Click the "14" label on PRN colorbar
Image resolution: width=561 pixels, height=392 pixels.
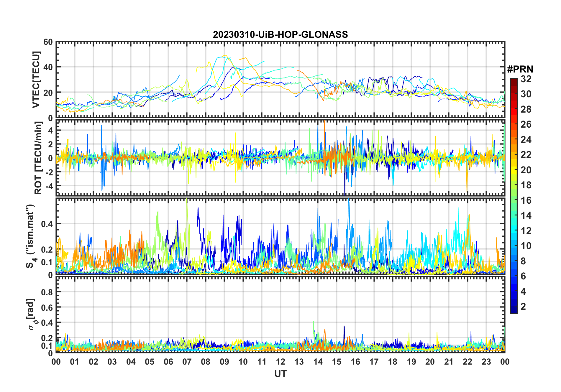point(526,215)
